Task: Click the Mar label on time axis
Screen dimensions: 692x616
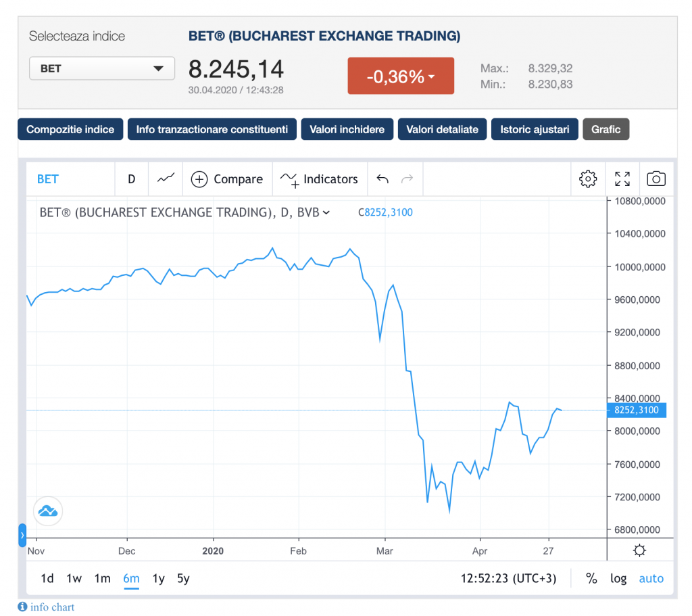Action: [x=385, y=551]
